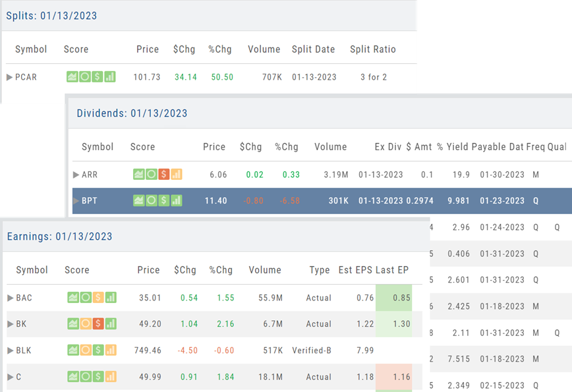
Task: Sort Dividends by the Ex Div column
Action: [388, 147]
